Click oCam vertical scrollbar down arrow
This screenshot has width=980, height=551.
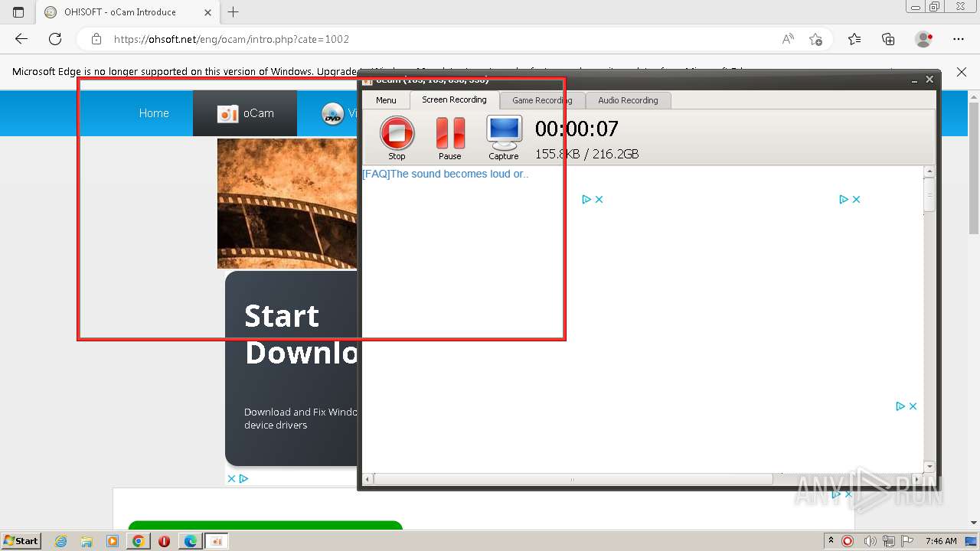coord(929,467)
